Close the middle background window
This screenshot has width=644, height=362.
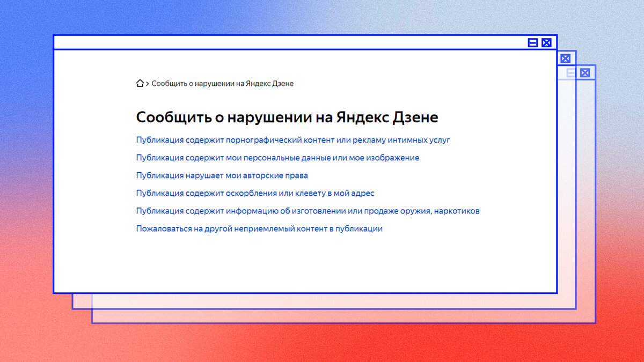click(565, 58)
